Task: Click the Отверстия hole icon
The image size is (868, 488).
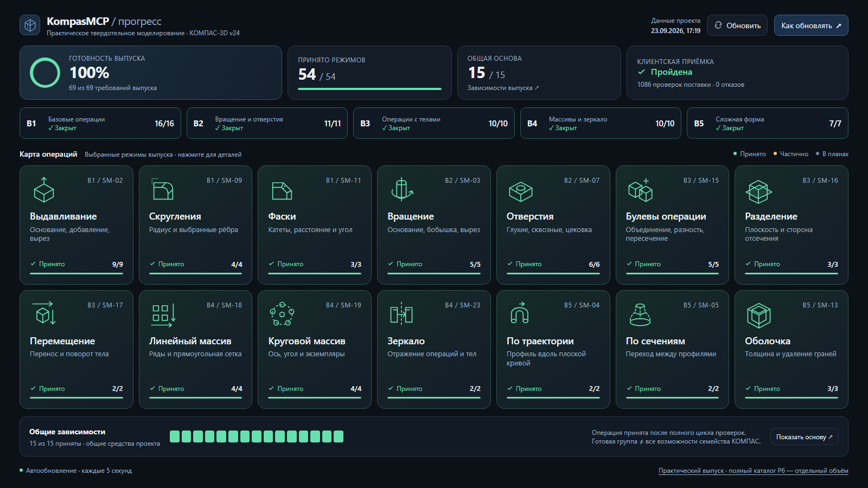Action: point(521,191)
